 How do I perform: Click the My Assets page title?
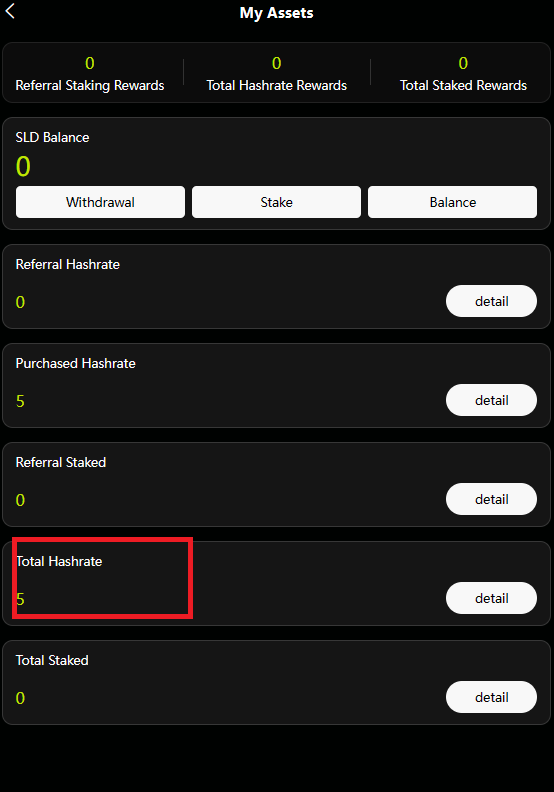pos(276,13)
